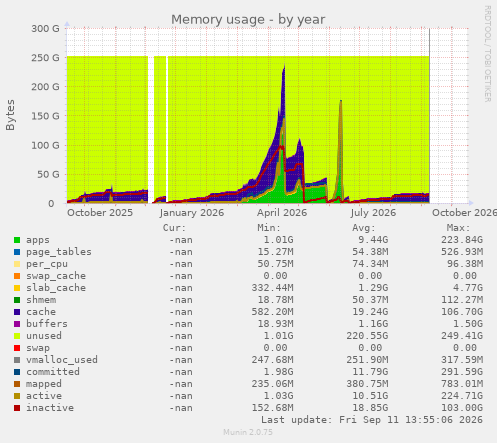497x443 pixels.
Task: Click the 'swap_cache' legend label
Action: coord(56,276)
